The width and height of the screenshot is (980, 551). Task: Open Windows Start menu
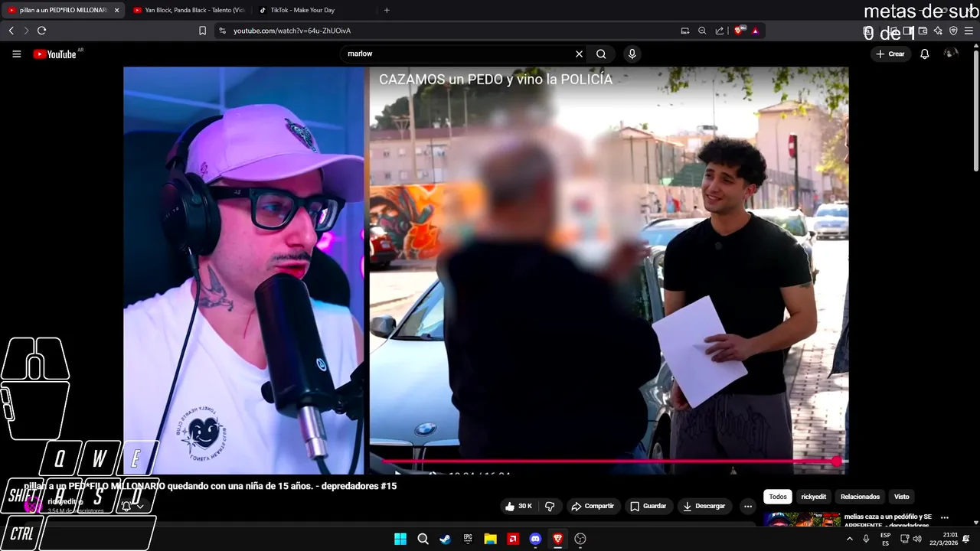pyautogui.click(x=400, y=539)
